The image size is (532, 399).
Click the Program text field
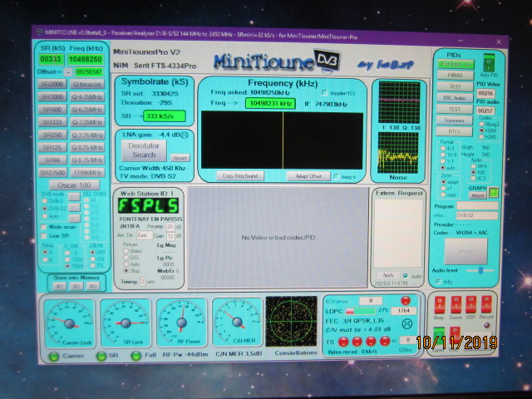(477, 205)
